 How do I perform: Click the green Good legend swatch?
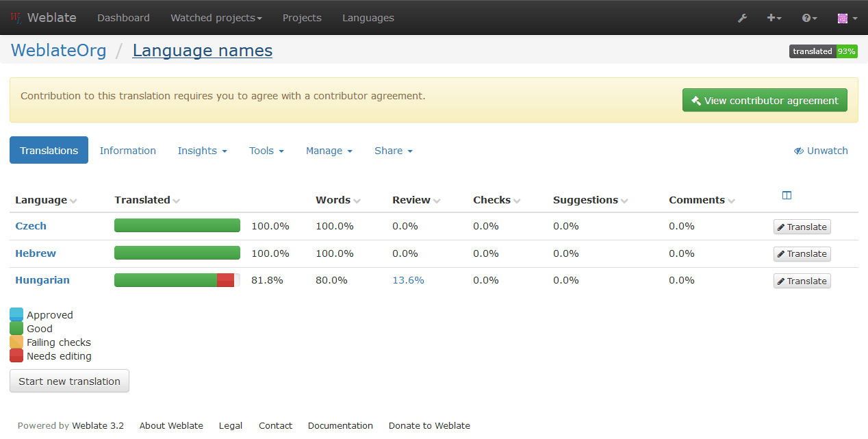pos(16,329)
